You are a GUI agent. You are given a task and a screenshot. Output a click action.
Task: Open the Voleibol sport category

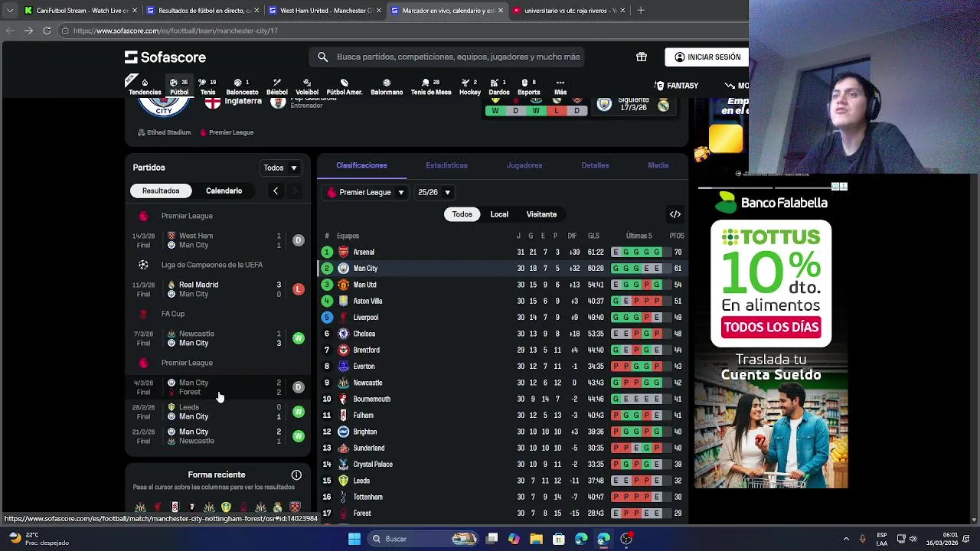tap(307, 87)
